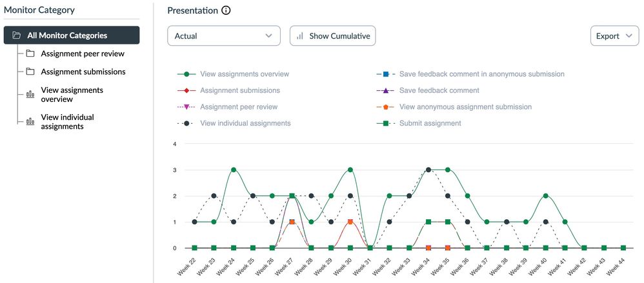The image size is (644, 283).
Task: Click the orange pentagon legend marker
Action: click(385, 107)
